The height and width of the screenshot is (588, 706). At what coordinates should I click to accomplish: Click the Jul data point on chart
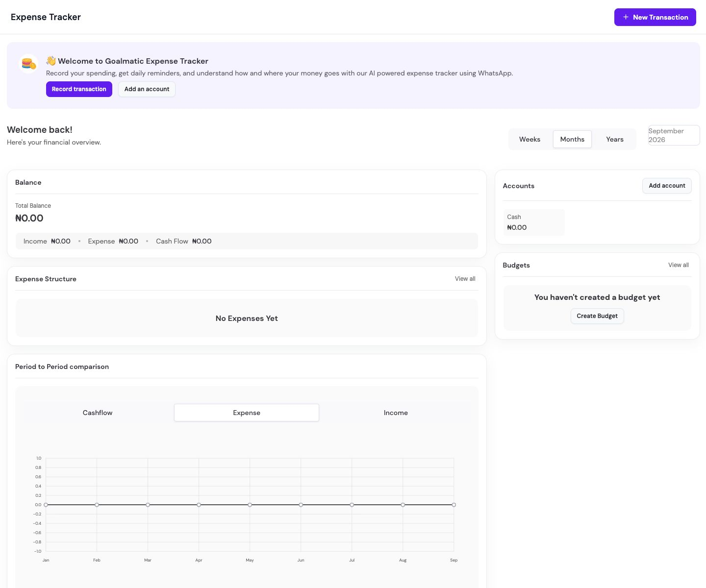(352, 505)
